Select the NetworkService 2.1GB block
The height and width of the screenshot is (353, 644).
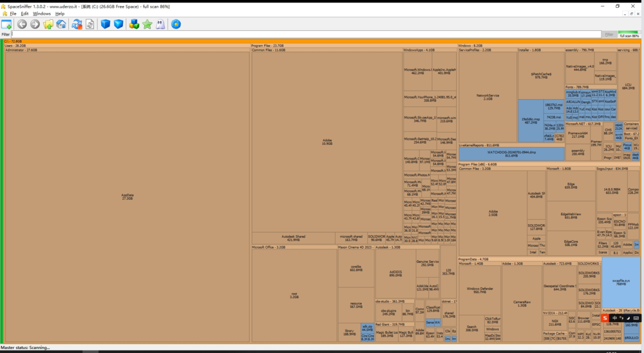(x=488, y=97)
